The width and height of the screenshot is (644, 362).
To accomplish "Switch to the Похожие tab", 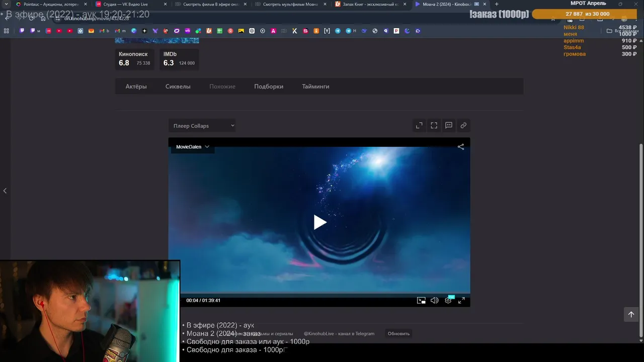I will tap(222, 86).
